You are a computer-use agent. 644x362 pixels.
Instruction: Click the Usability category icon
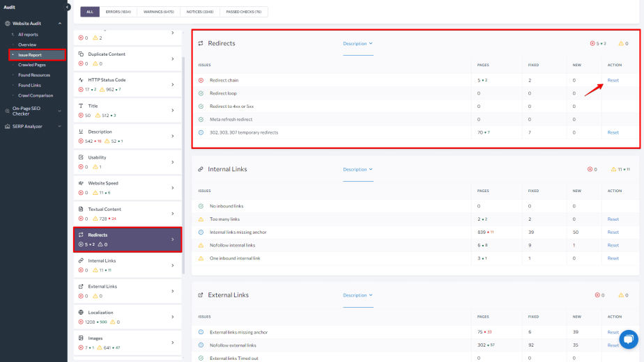point(81,157)
